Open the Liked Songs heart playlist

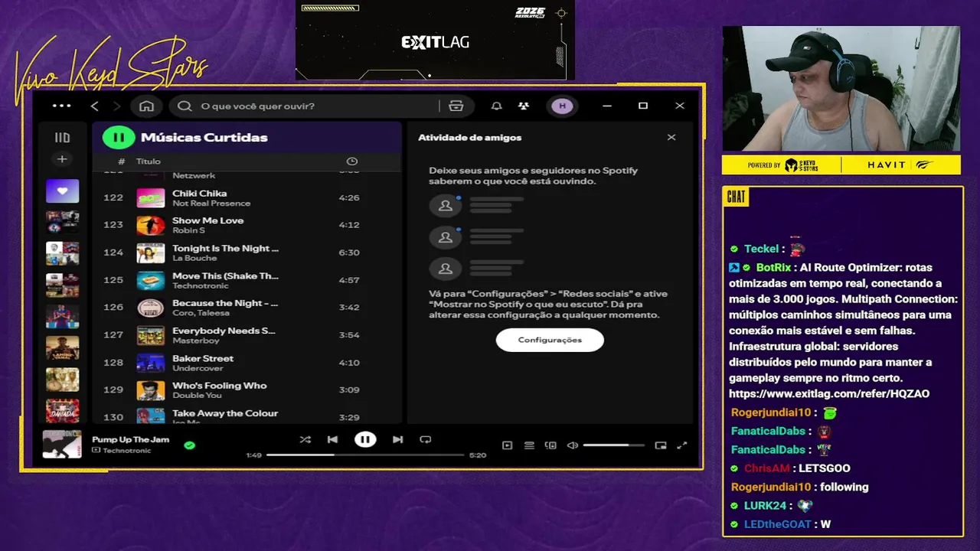pos(62,191)
